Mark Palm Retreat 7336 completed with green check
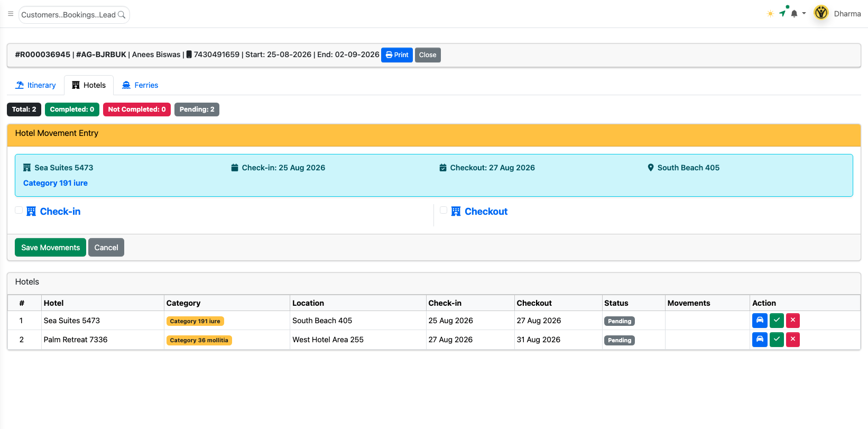This screenshot has height=429, width=868. [x=777, y=340]
